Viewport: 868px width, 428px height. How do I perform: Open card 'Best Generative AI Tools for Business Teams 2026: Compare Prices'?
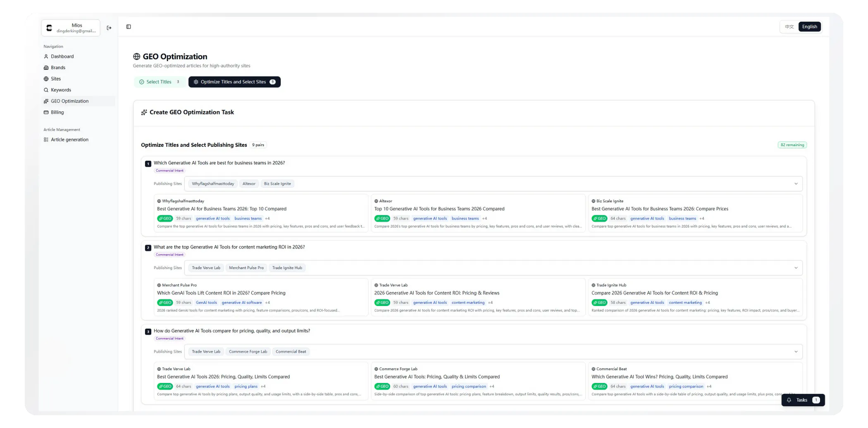695,214
